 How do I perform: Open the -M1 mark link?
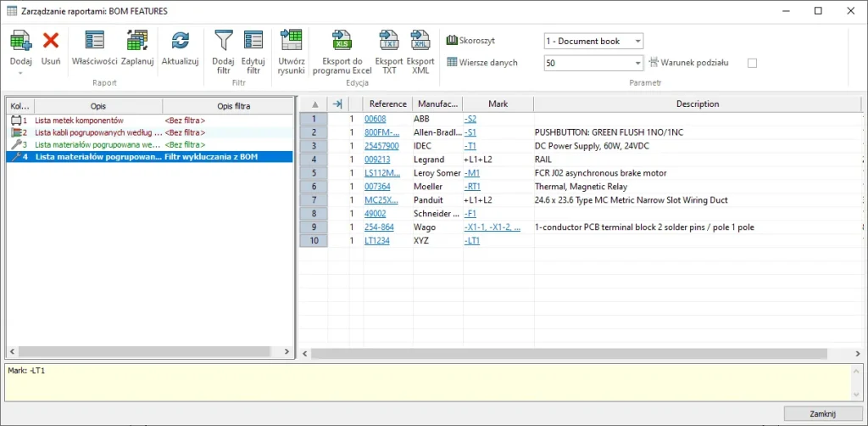coord(471,173)
